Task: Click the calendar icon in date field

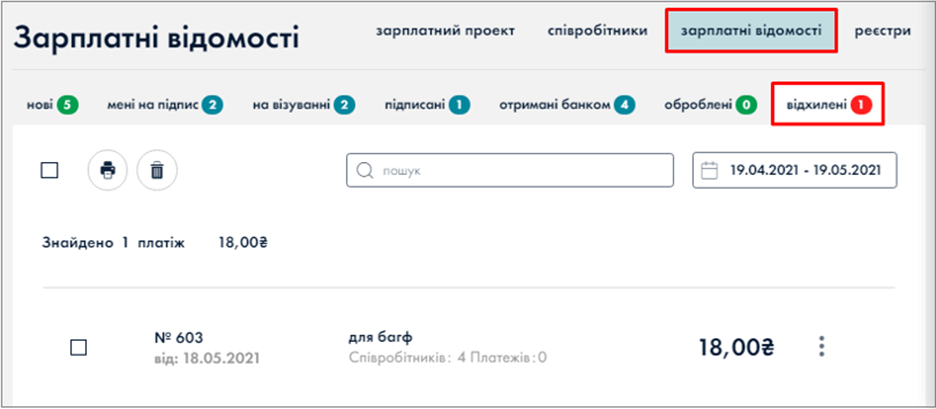Action: click(710, 170)
